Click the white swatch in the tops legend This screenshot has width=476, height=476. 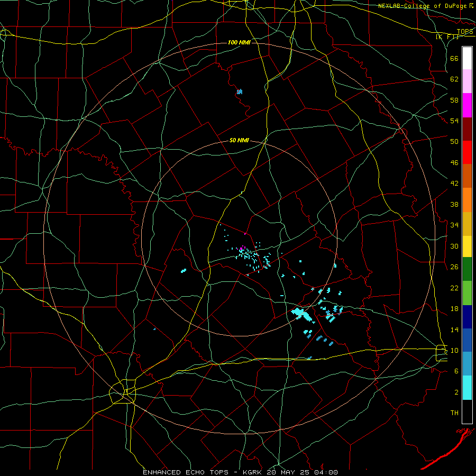pyautogui.click(x=467, y=58)
